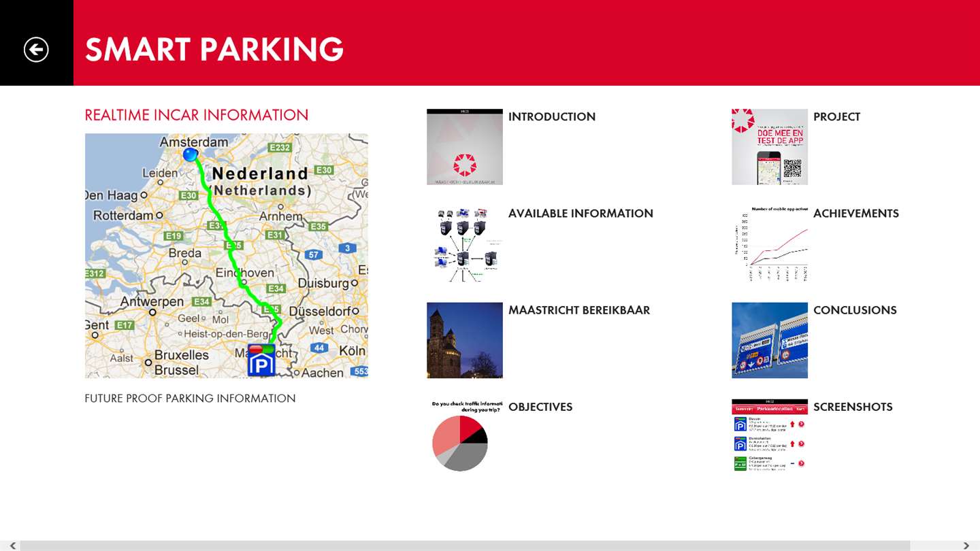Click the Leiden city label on map
The width and height of the screenshot is (980, 551).
160,173
